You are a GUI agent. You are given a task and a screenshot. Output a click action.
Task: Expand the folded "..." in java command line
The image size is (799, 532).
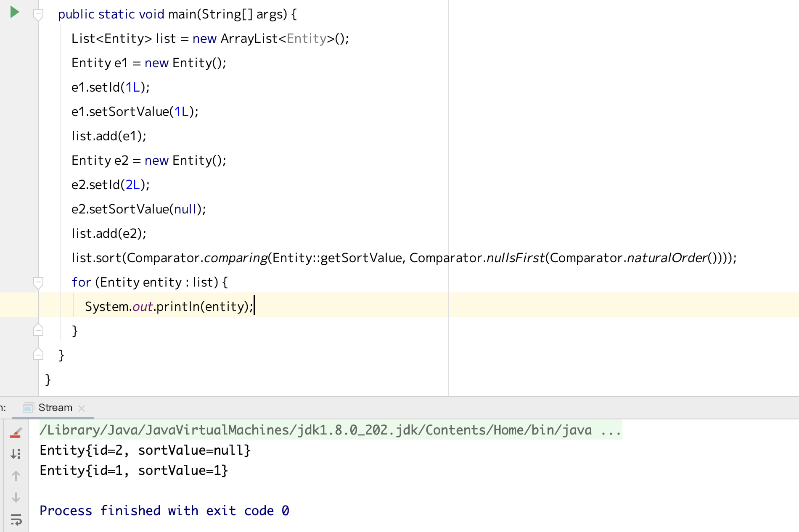click(611, 430)
